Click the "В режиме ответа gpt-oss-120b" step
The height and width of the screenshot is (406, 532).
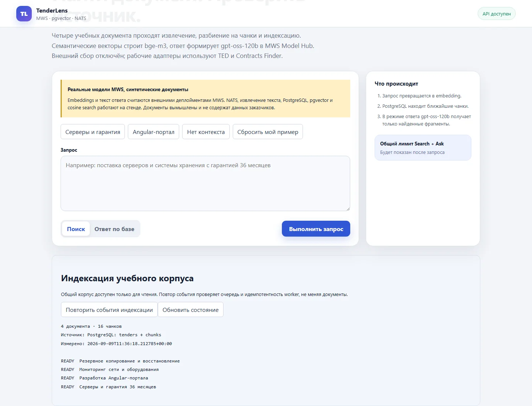click(x=427, y=120)
